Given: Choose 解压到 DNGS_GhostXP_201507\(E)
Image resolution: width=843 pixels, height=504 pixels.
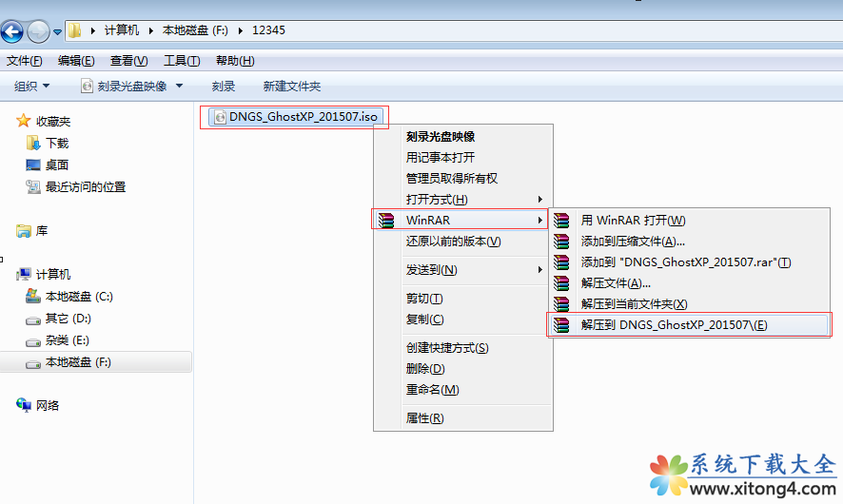Looking at the screenshot, I should (x=675, y=325).
